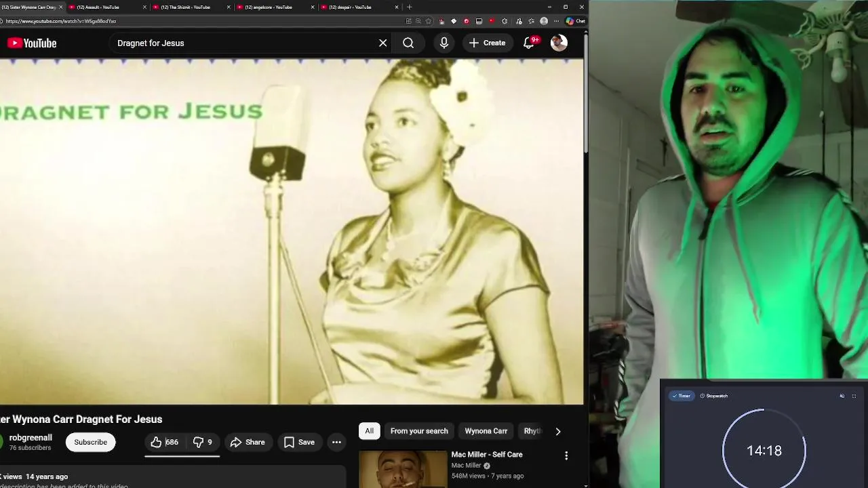
Task: Go to YouTube home via logo
Action: [32, 43]
